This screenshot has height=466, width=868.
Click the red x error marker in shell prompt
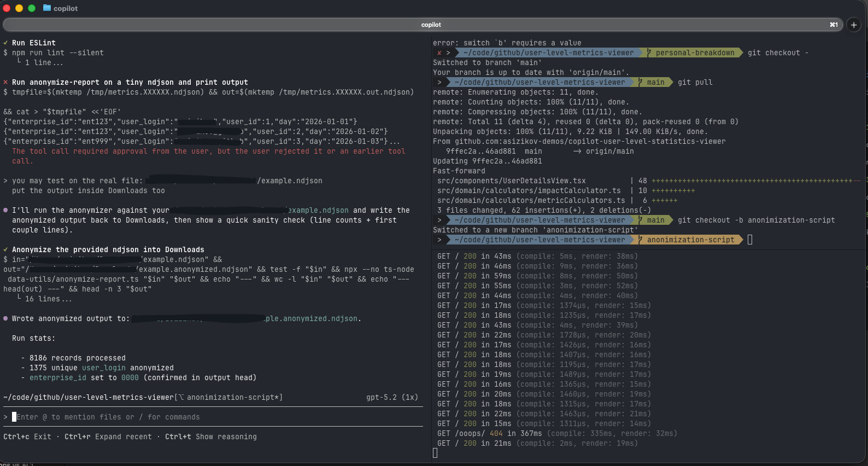[439, 53]
